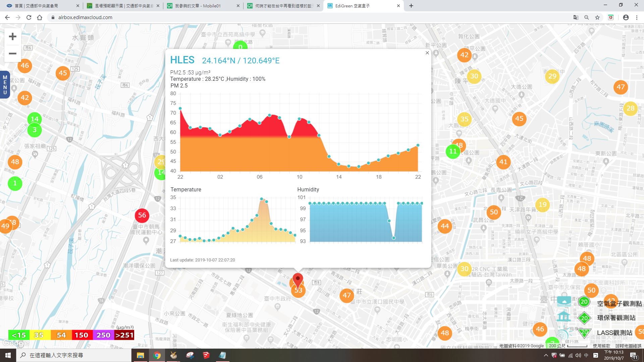
Task: Open Google Translate page option
Action: [576, 17]
